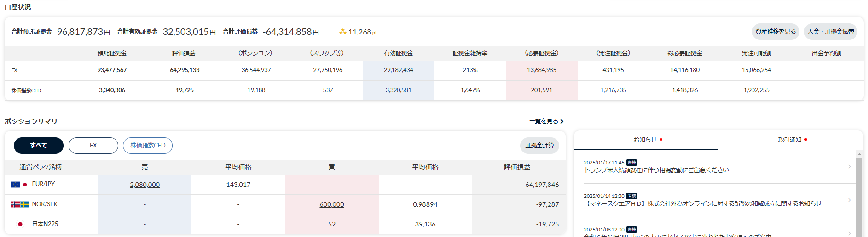The height and width of the screenshot is (237, 868).
Task: Click the gold stars points icon
Action: coord(342,32)
